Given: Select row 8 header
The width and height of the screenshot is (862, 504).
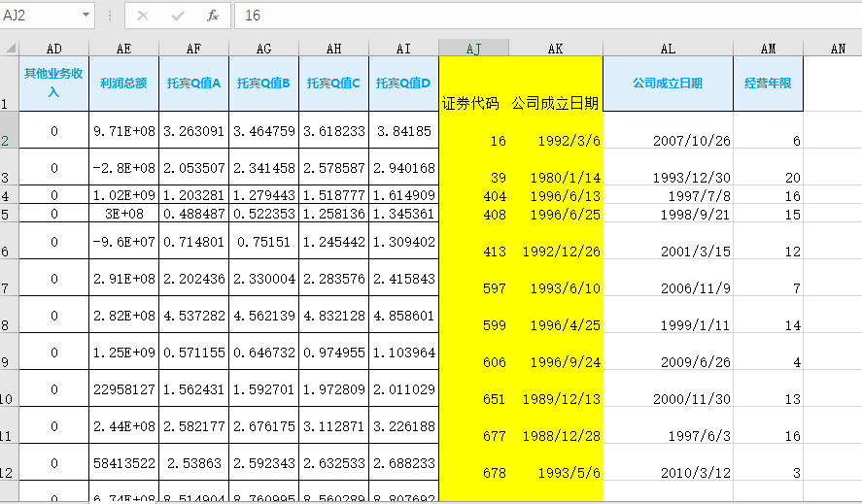Looking at the screenshot, I should point(9,315).
